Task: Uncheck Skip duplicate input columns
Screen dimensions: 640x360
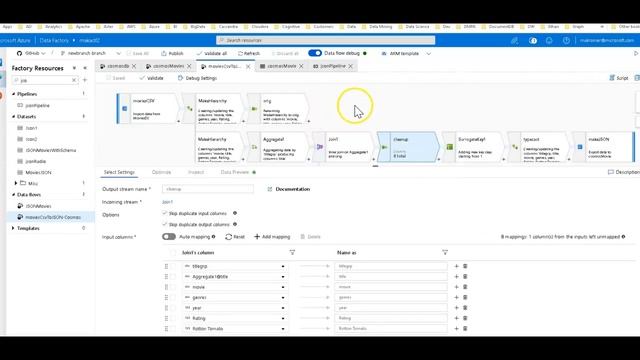Action: point(164,213)
